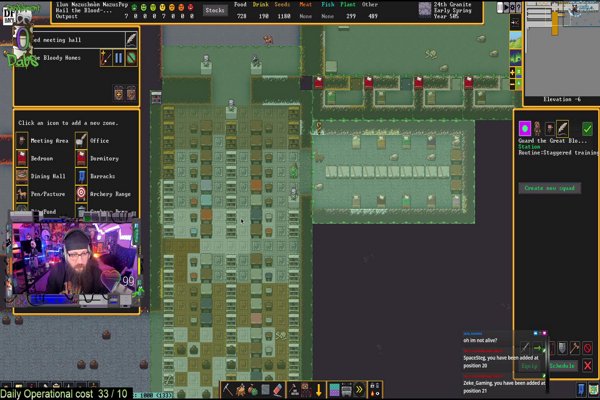Click the minimap
The height and width of the screenshot is (400, 600).
point(562,48)
